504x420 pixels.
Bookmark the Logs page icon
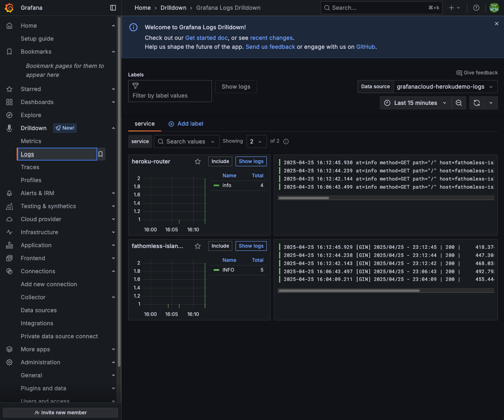pyautogui.click(x=100, y=154)
